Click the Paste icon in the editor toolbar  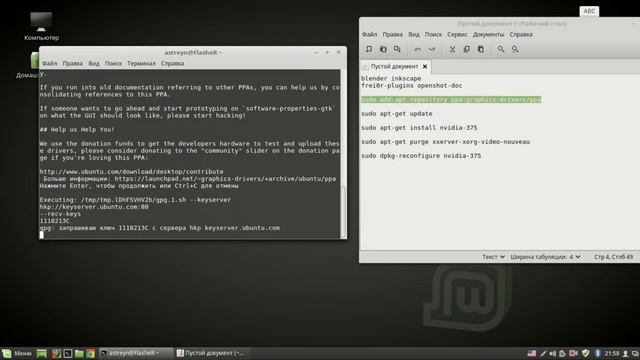481,49
